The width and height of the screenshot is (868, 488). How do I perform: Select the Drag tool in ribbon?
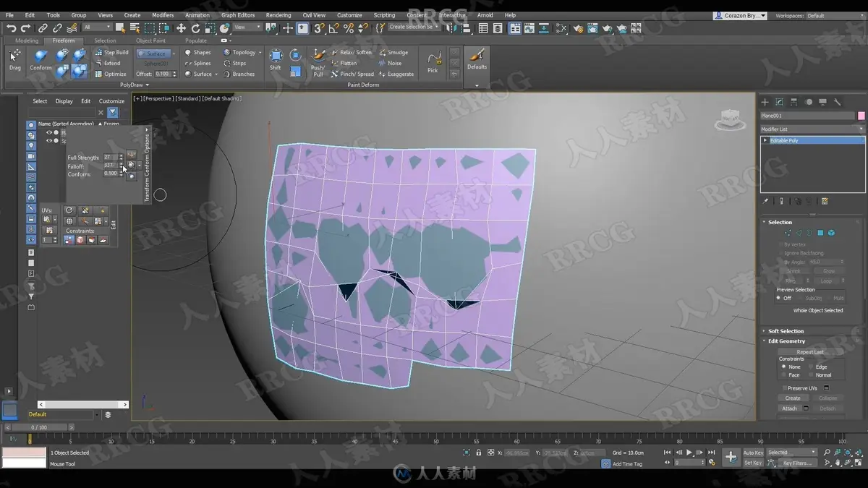[15, 59]
